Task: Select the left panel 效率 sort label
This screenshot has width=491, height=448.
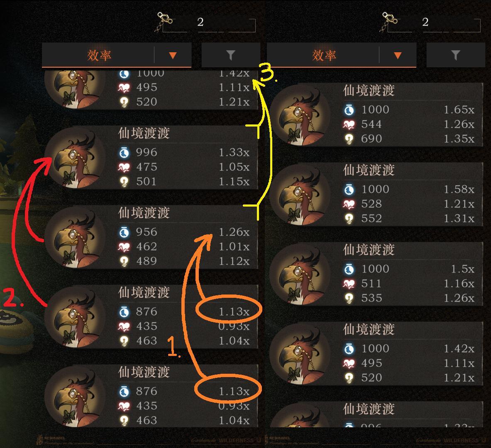Action: [x=99, y=56]
